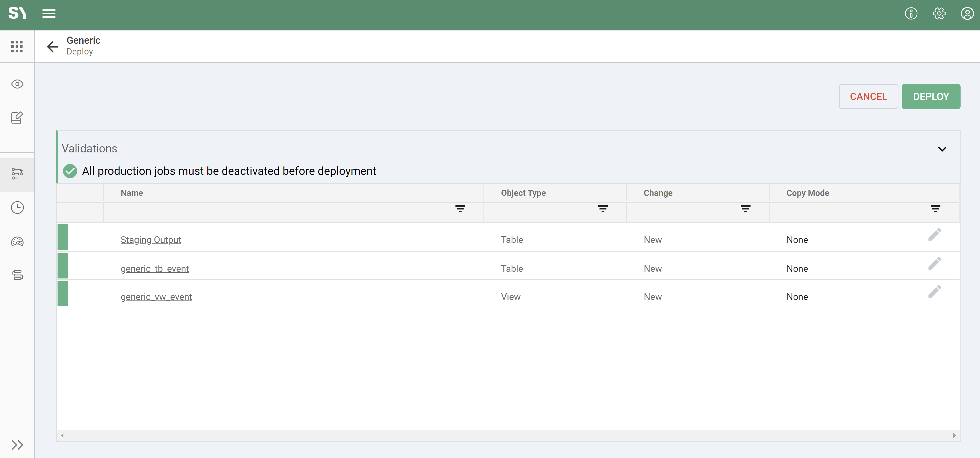
Task: Open the user account icon
Action: coord(967,14)
